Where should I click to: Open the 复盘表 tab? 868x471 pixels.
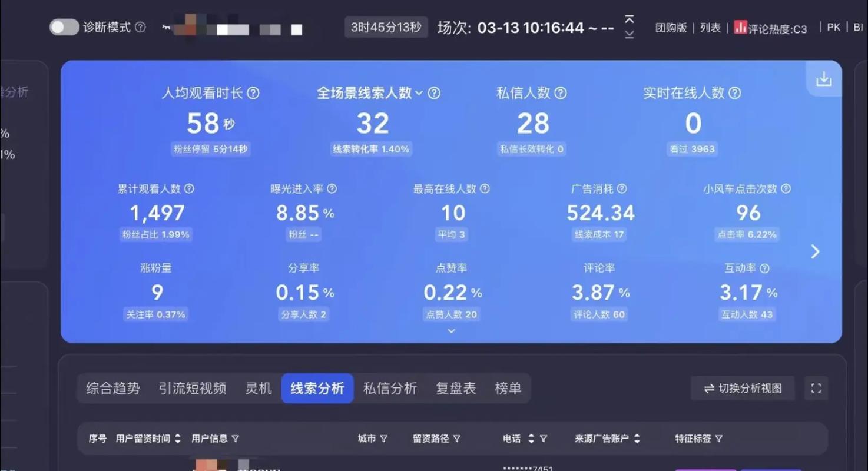click(456, 388)
